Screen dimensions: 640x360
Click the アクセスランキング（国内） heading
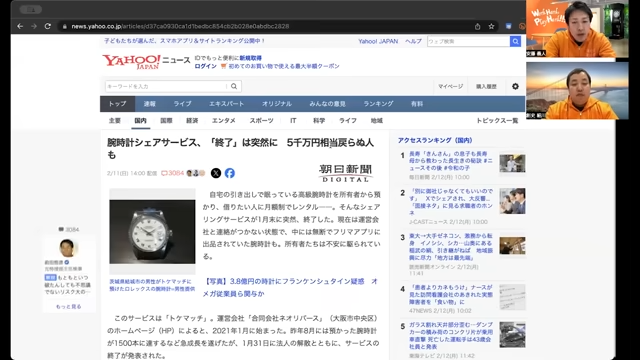pyautogui.click(x=435, y=140)
